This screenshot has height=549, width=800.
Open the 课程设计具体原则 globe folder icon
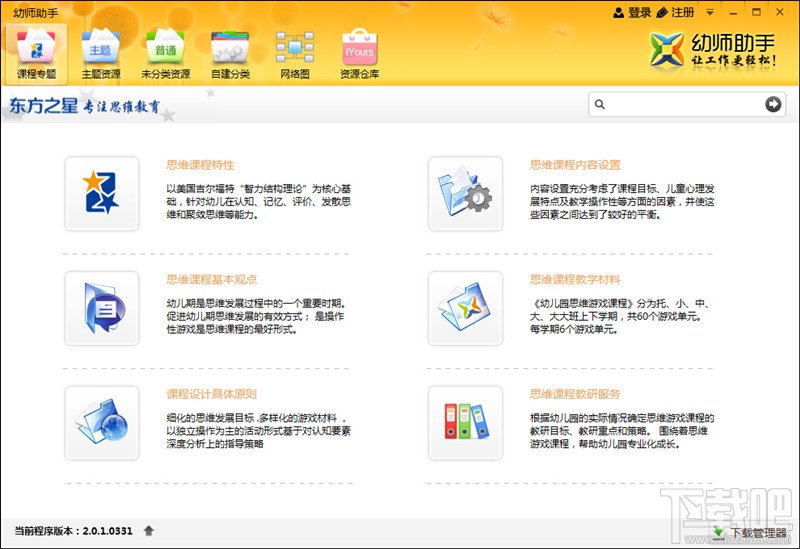click(102, 423)
